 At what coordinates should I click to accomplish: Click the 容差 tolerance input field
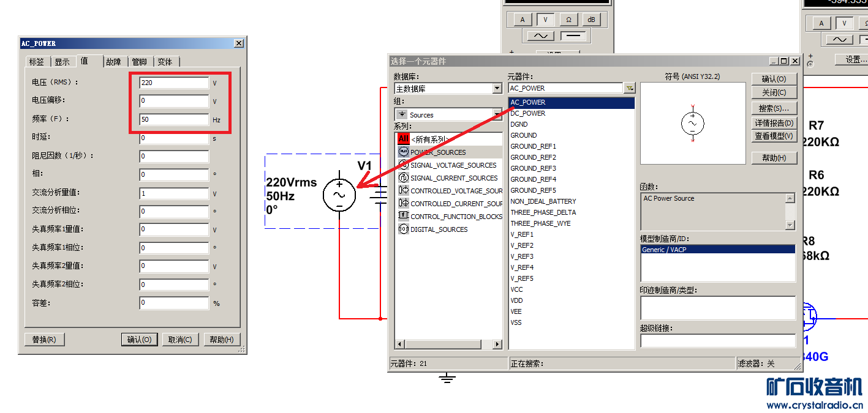pos(174,303)
